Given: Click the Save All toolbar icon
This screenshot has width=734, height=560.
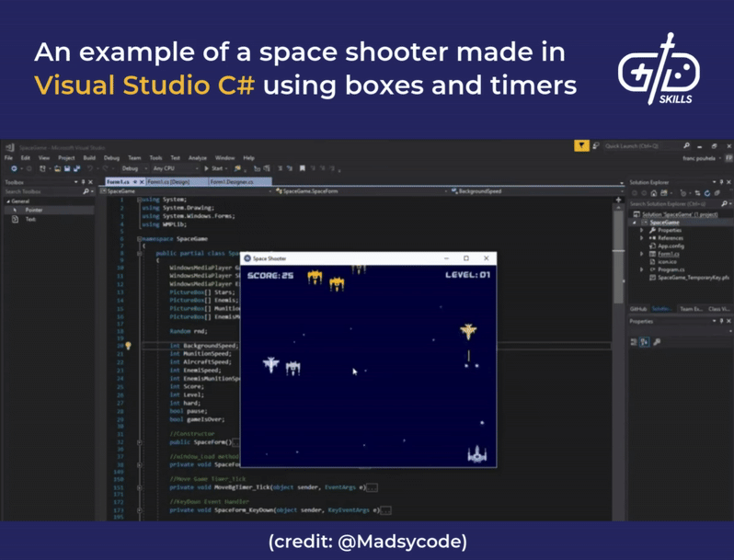Looking at the screenshot, I should pyautogui.click(x=76, y=168).
